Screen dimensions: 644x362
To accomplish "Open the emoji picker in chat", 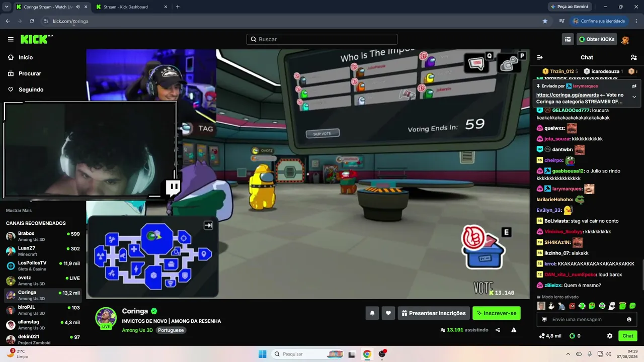I will point(629,319).
